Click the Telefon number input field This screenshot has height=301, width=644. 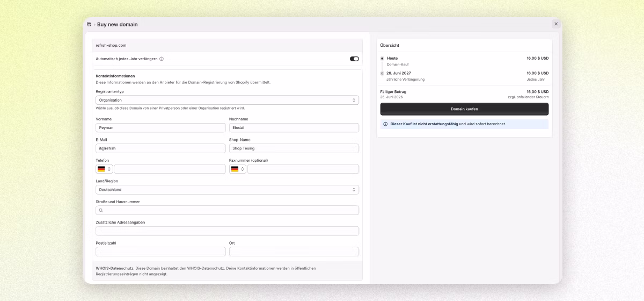pos(170,169)
